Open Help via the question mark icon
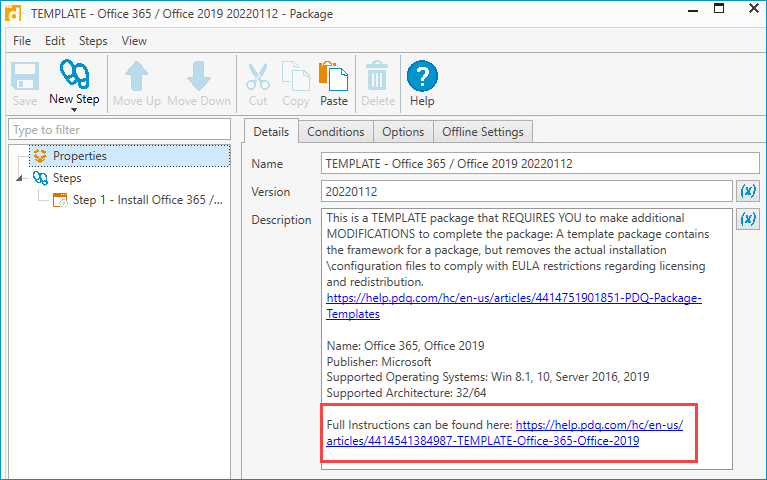Screen dimensions: 767x480 422,76
